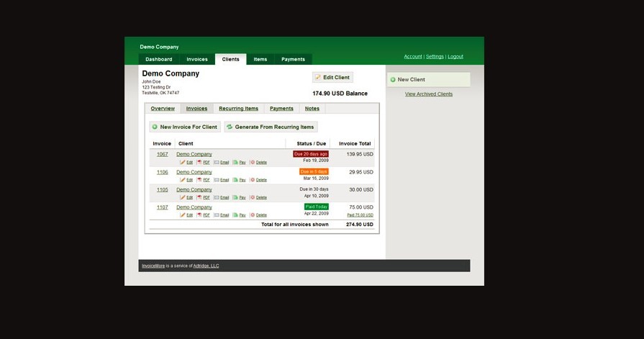Create a New Invoice For Client
This screenshot has width=644, height=339.
pyautogui.click(x=184, y=127)
